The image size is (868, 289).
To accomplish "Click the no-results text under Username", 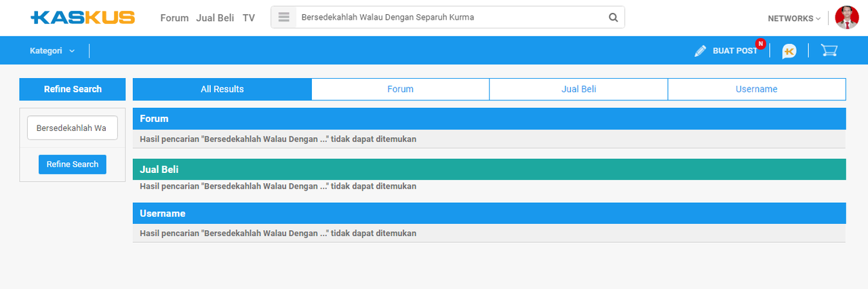I will click(278, 233).
